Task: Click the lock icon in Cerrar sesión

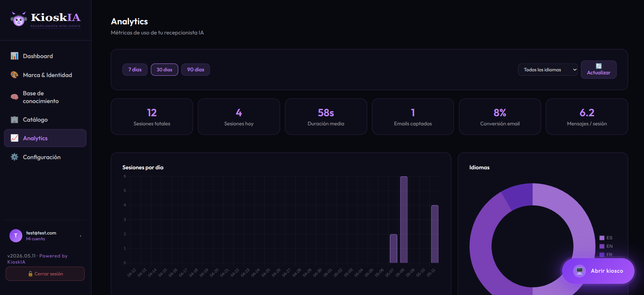Action: 30,274
